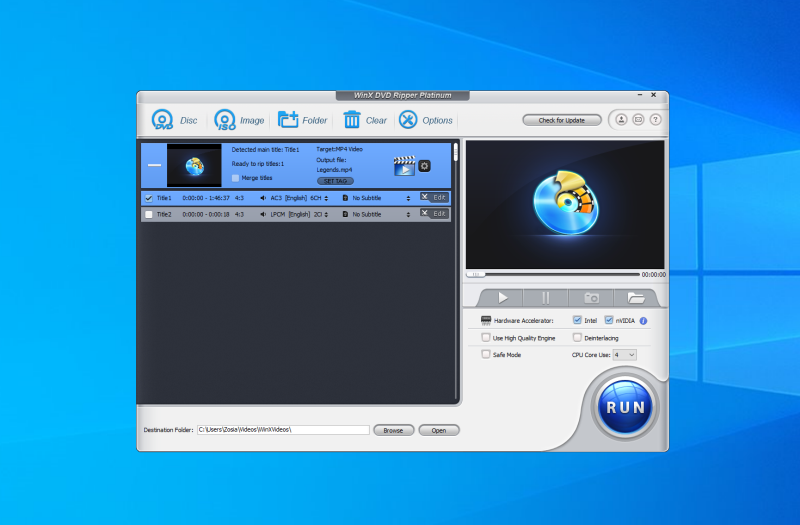Open the Options wrench icon
800x525 pixels.
click(408, 120)
